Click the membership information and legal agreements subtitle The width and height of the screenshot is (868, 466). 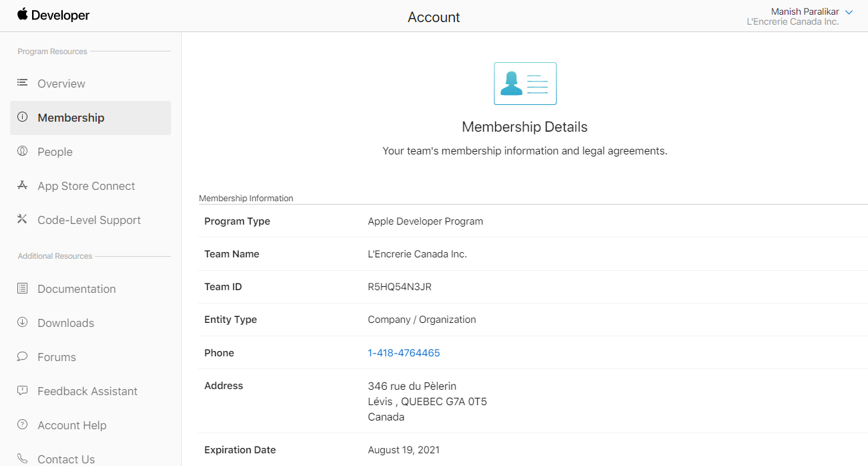[x=525, y=151]
